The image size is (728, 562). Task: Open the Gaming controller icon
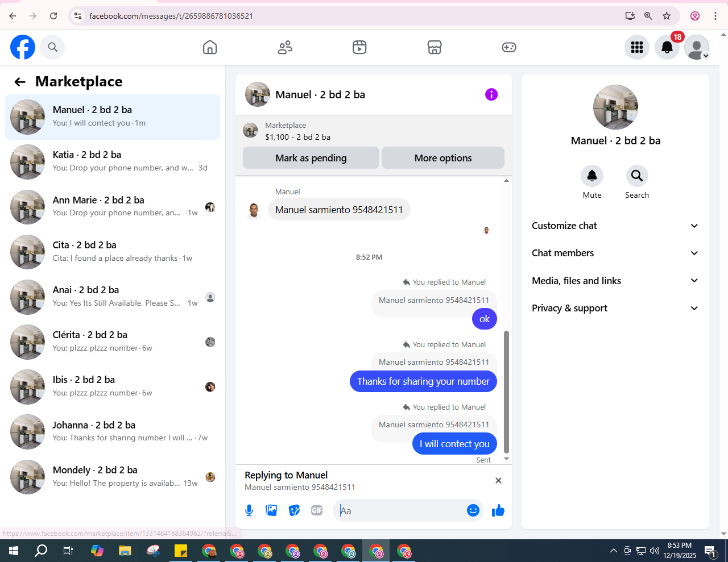pos(509,47)
